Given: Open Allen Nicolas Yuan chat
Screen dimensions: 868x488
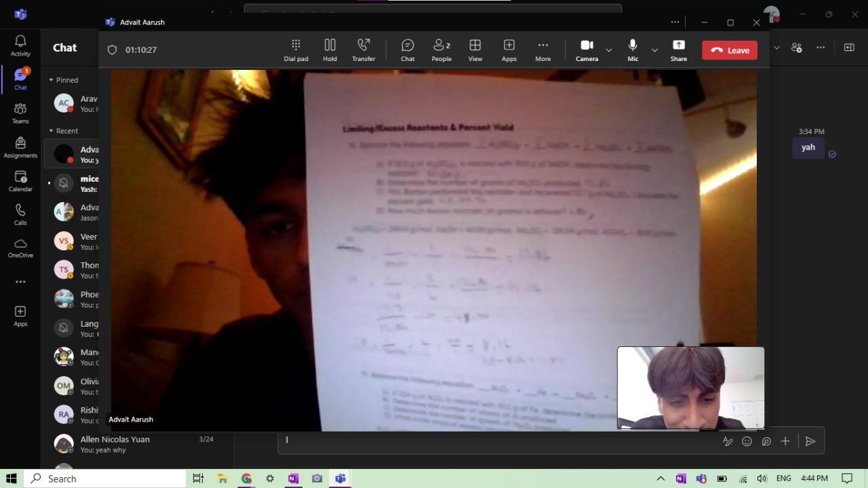Looking at the screenshot, I should 138,444.
